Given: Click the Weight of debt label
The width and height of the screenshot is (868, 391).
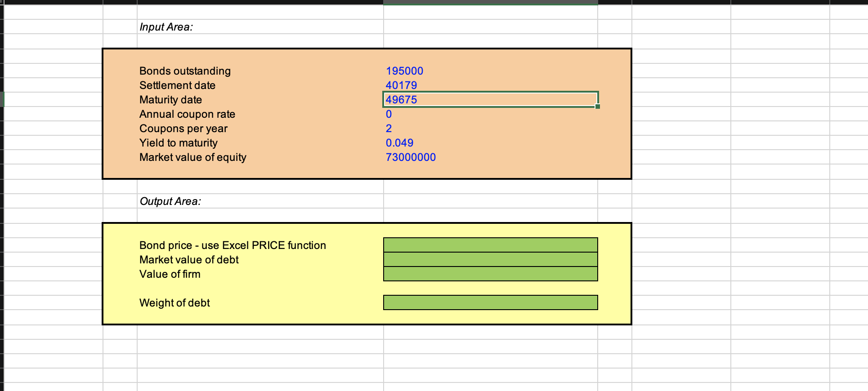Looking at the screenshot, I should (x=174, y=303).
